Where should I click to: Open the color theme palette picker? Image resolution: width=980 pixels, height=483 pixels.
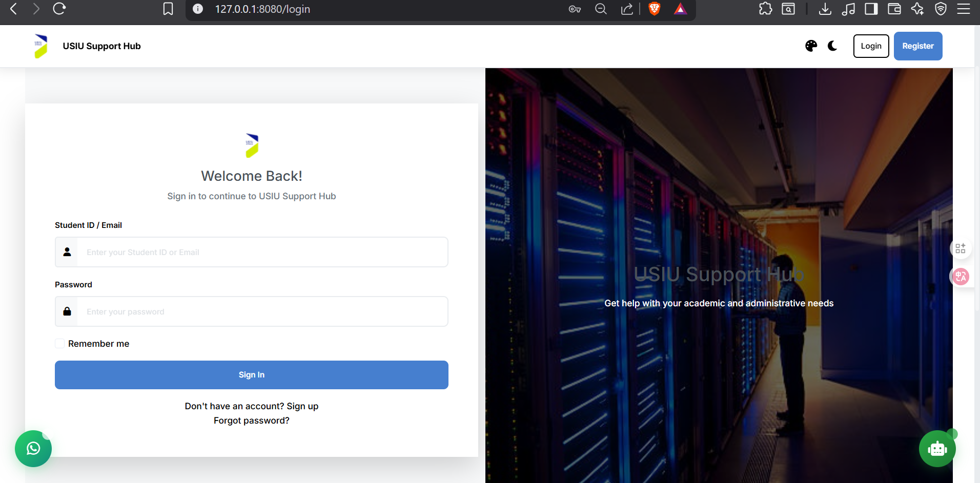pyautogui.click(x=811, y=46)
